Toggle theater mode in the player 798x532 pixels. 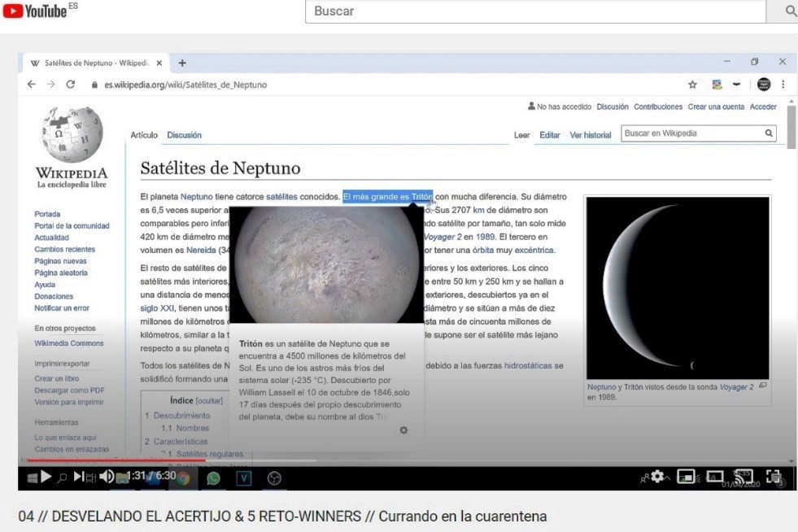pos(715,477)
